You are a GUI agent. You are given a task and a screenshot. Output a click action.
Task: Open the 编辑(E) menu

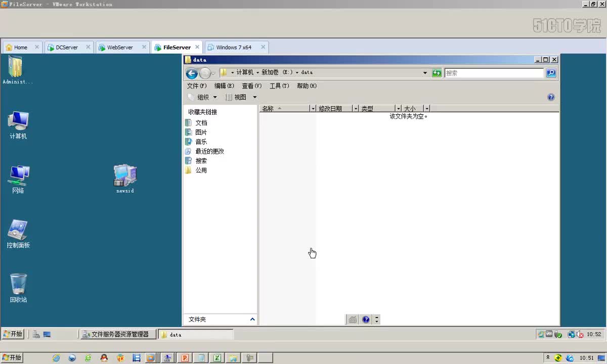point(224,86)
